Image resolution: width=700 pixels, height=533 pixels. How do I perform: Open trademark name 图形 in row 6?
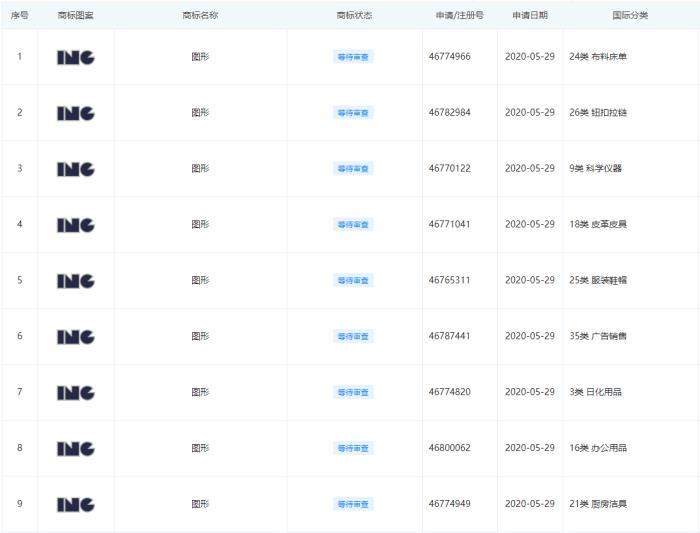coord(200,337)
